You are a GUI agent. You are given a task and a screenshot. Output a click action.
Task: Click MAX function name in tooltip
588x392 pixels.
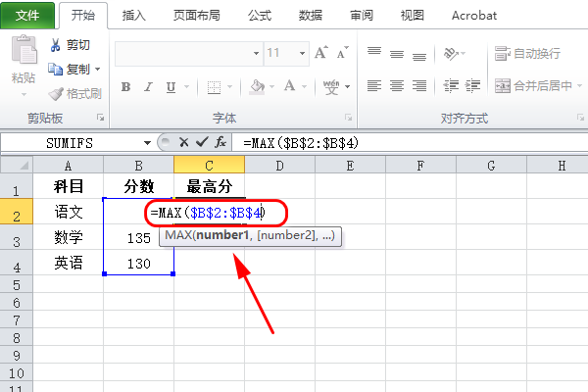tap(178, 235)
